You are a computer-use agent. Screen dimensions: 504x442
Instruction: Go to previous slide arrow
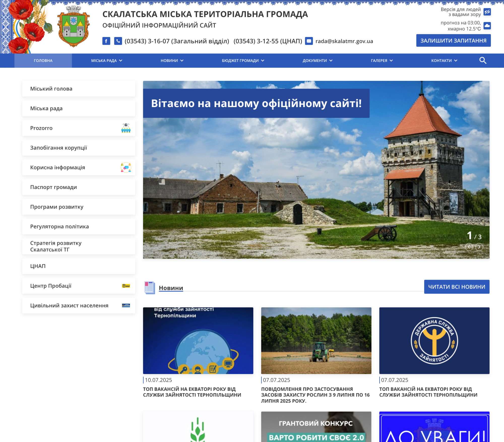click(469, 247)
